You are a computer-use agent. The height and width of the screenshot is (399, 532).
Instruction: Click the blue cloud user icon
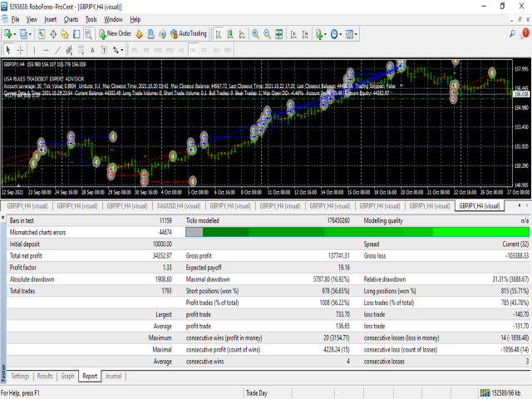(150, 34)
